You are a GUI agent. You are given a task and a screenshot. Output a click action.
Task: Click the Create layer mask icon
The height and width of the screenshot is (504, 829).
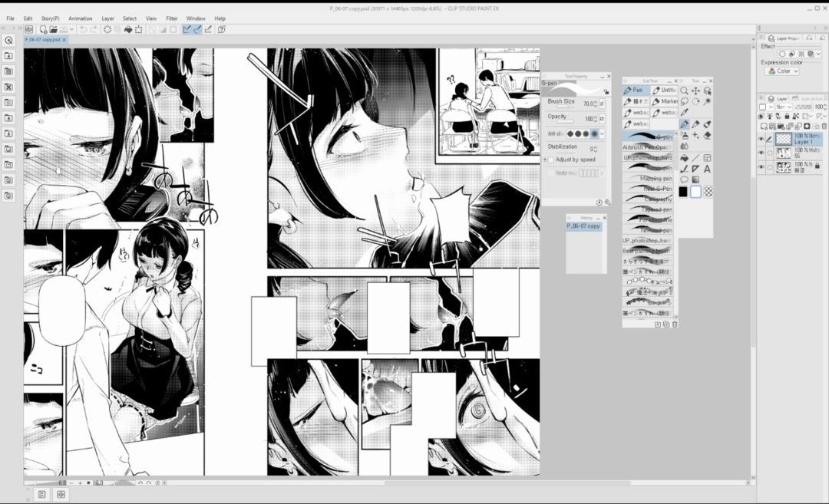807,126
